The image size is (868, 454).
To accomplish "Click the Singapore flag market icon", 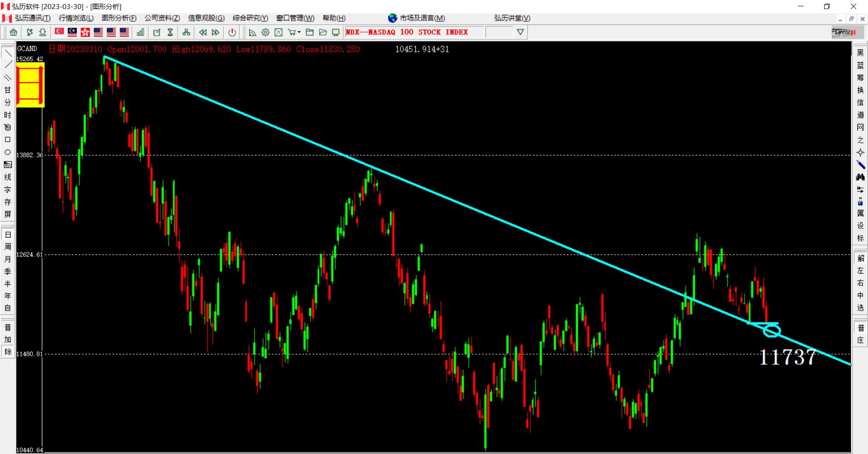I will [x=59, y=32].
